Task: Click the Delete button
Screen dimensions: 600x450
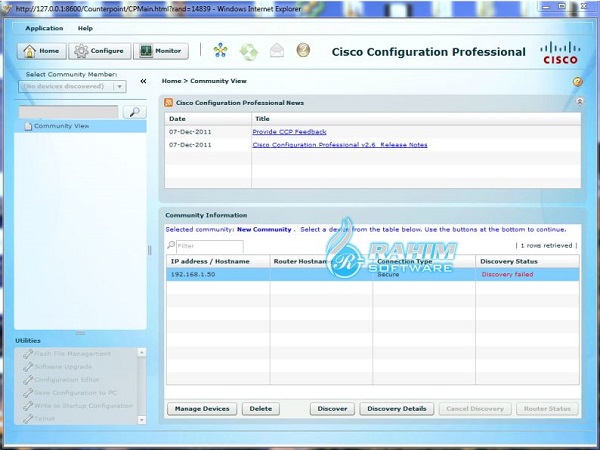Action: pos(261,409)
